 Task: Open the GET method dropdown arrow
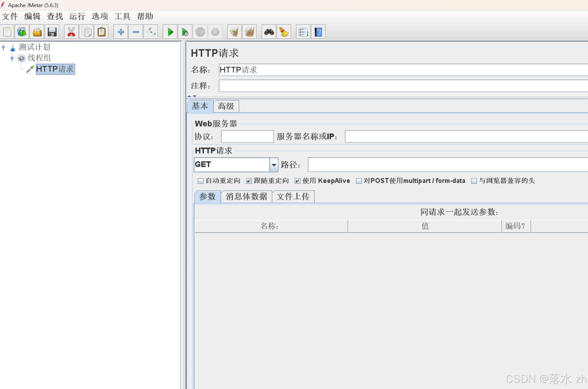pyautogui.click(x=274, y=165)
